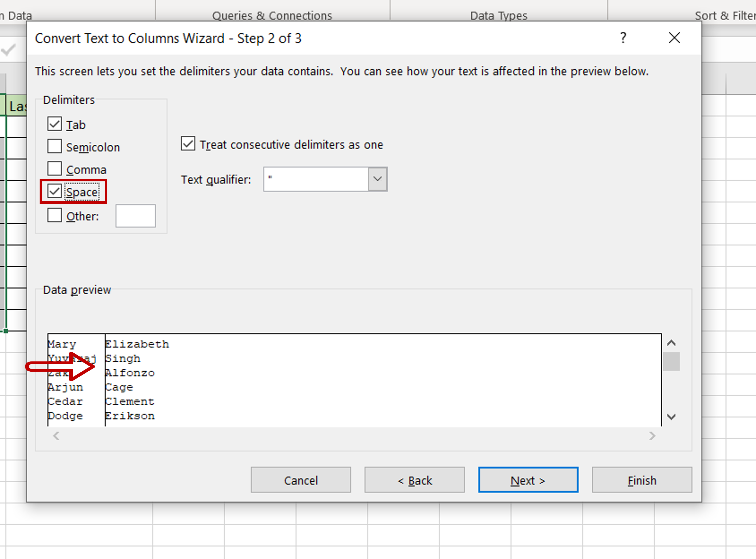Enable the Comma delimiter option
Screen dimensions: 756x559
pos(55,169)
